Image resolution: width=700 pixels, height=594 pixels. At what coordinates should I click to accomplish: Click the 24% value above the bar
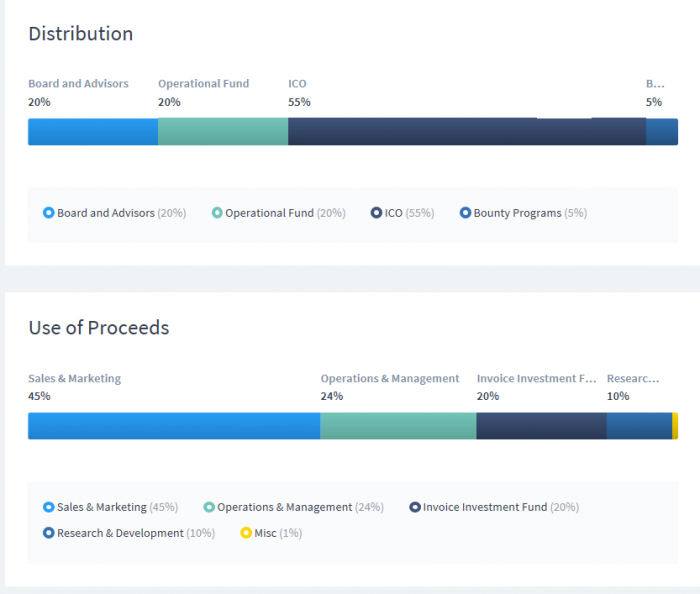(332, 396)
